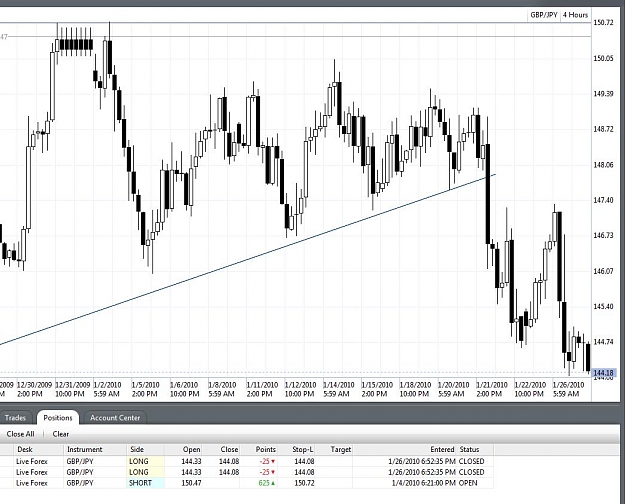The width and height of the screenshot is (625, 504).
Task: Click the 147.40 price axis label
Action: click(x=603, y=200)
